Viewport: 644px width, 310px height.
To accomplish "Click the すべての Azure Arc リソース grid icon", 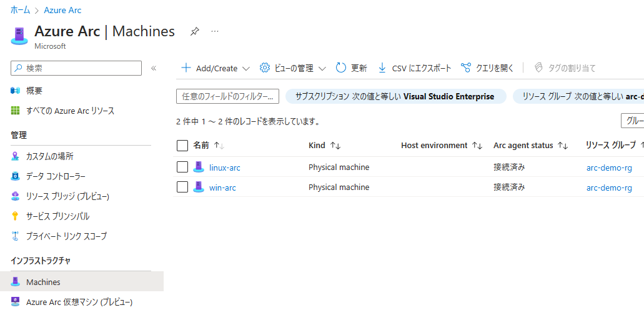I will [x=15, y=111].
